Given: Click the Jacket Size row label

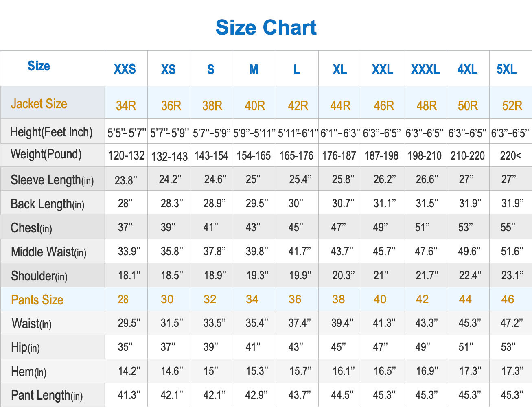Looking at the screenshot, I should tap(39, 104).
